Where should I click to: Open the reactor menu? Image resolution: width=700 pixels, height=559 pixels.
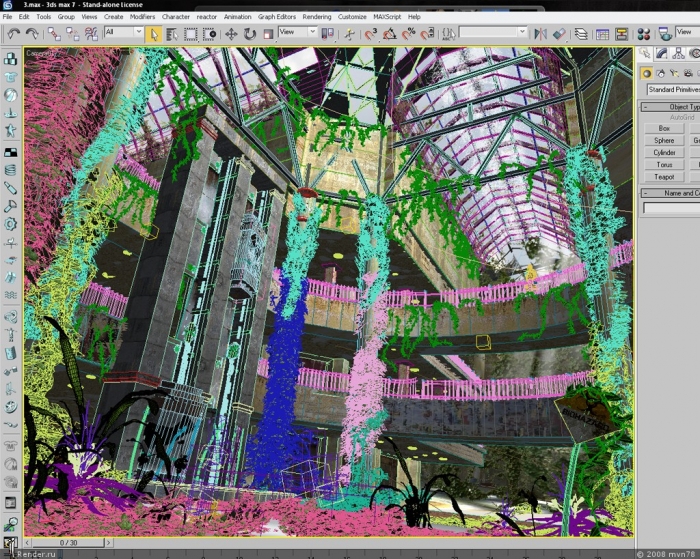pyautogui.click(x=207, y=17)
